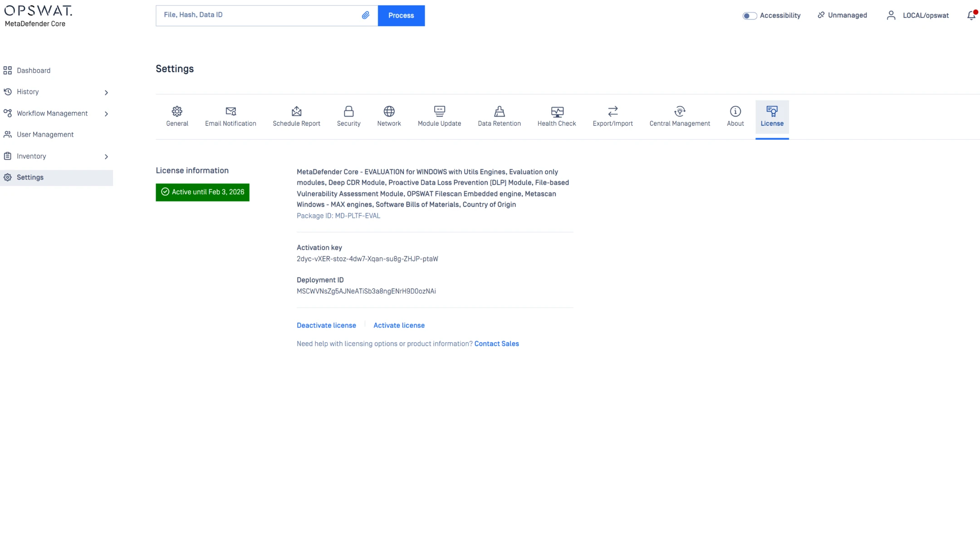Click the Contact Sales link
This screenshot has width=980, height=550.
(x=496, y=344)
